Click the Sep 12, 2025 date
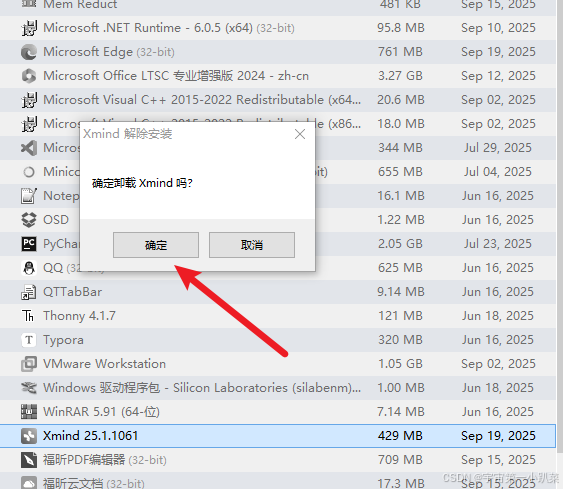The image size is (563, 489). pos(498,76)
